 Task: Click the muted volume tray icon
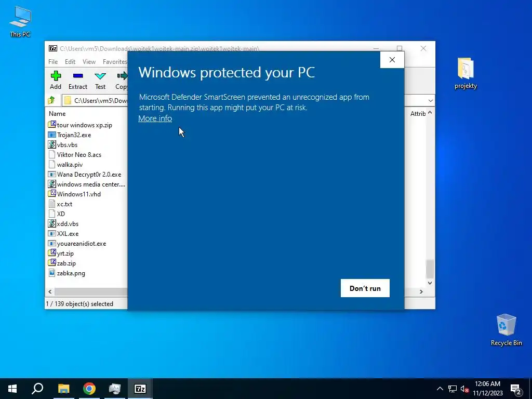coord(464,389)
